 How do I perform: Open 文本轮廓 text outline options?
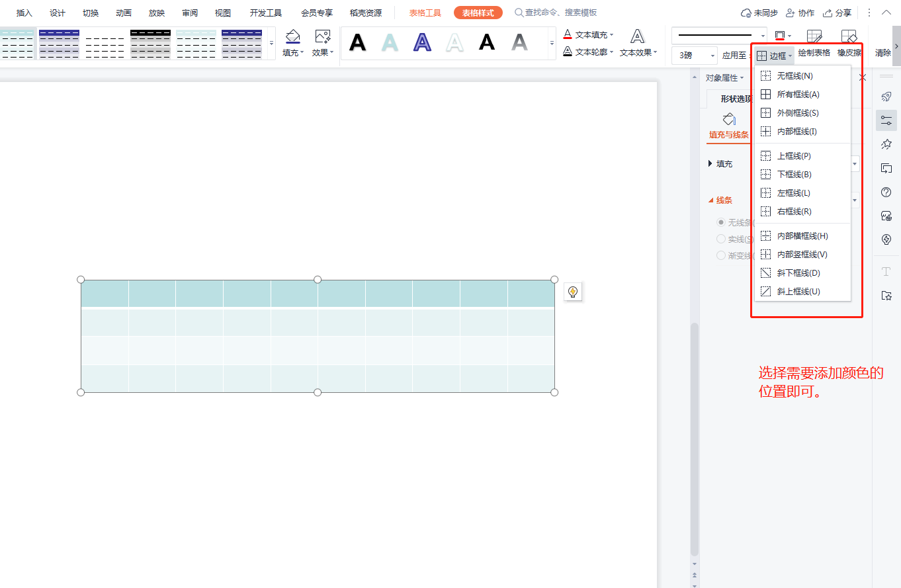pyautogui.click(x=588, y=52)
